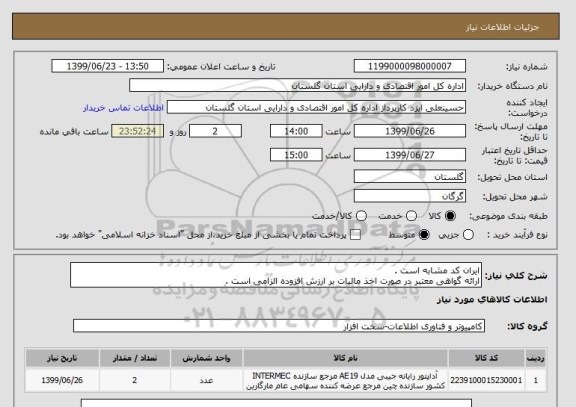This screenshot has width=576, height=407.
Task: Click the response deadline time 14:00 field
Action: (x=296, y=131)
